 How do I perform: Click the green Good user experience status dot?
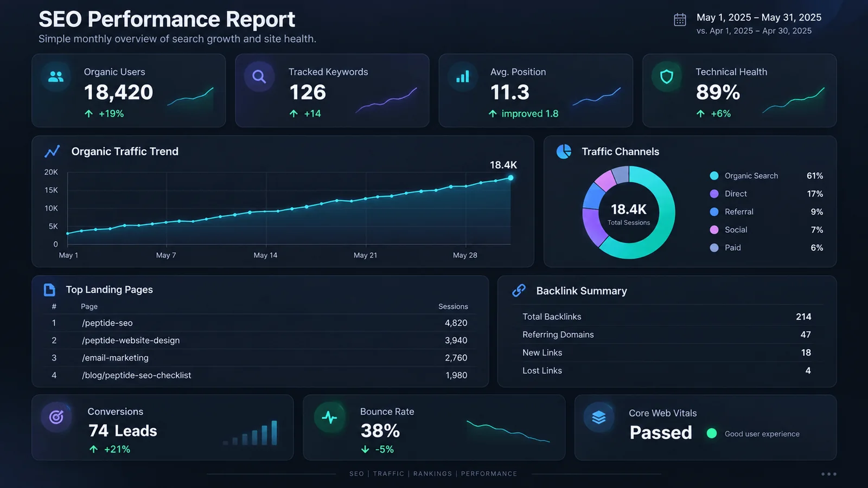[712, 433]
